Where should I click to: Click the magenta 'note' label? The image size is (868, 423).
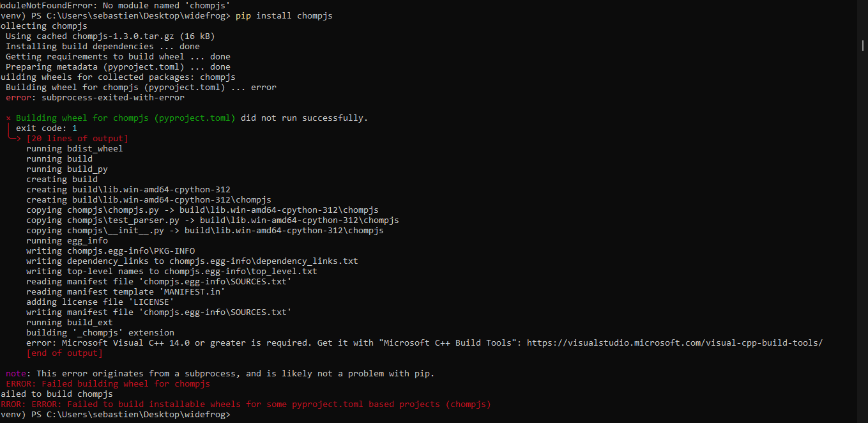click(x=18, y=374)
